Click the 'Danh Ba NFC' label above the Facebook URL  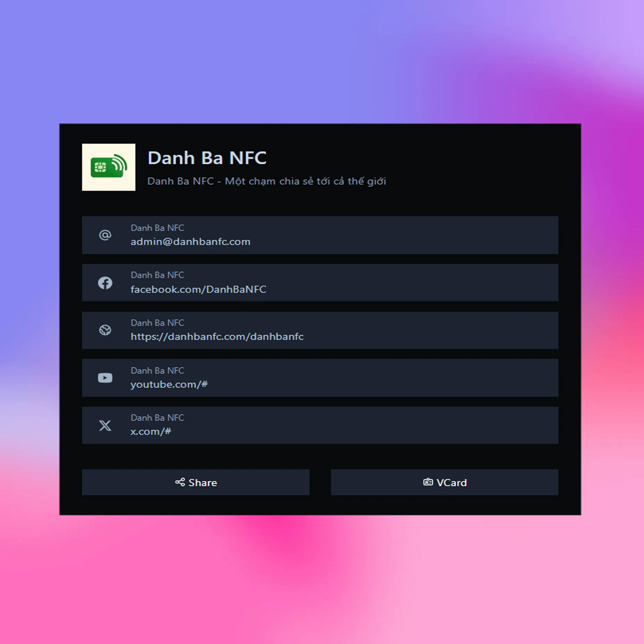click(157, 275)
